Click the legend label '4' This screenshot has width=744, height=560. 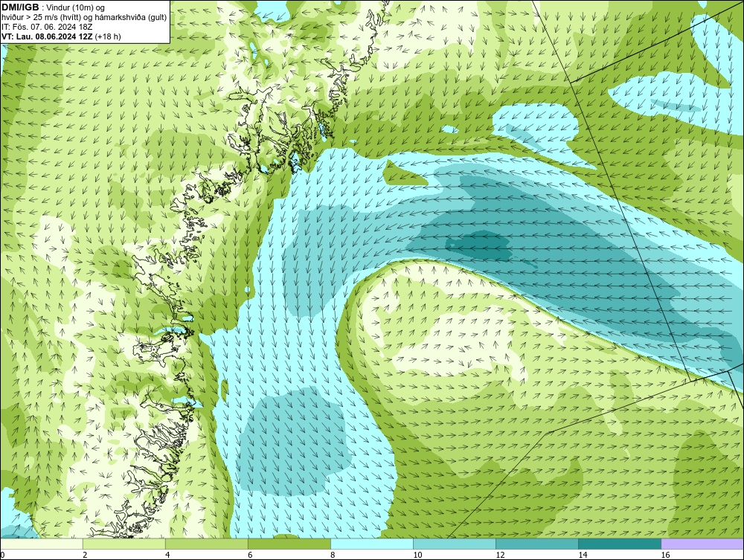coord(167,555)
